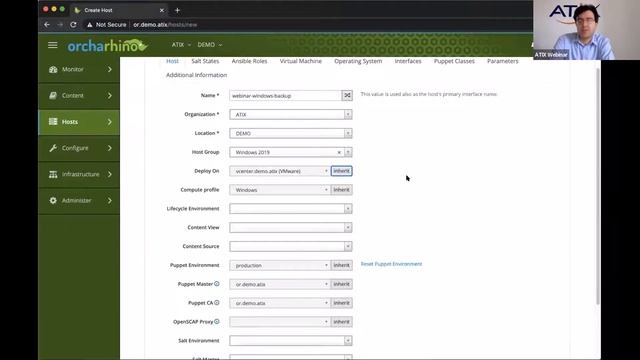Click the orcharhino logo
This screenshot has width=640, height=360.
click(107, 46)
